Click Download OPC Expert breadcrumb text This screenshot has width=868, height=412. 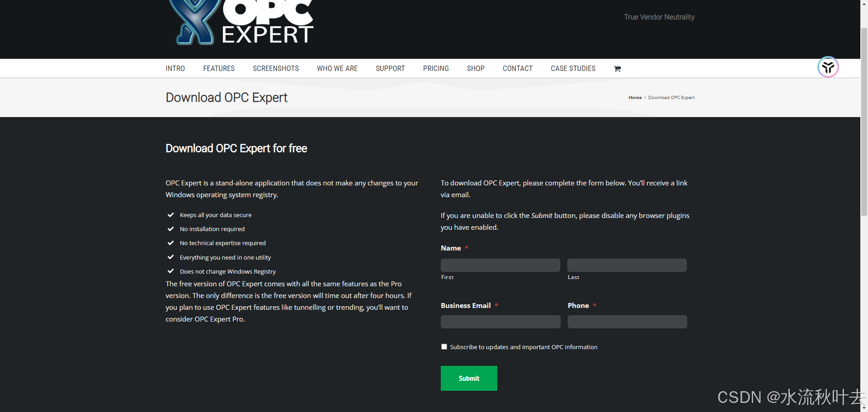pos(671,98)
